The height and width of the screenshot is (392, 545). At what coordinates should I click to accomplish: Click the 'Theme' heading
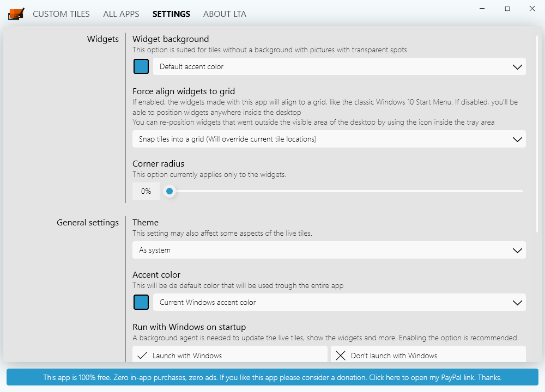pyautogui.click(x=146, y=223)
